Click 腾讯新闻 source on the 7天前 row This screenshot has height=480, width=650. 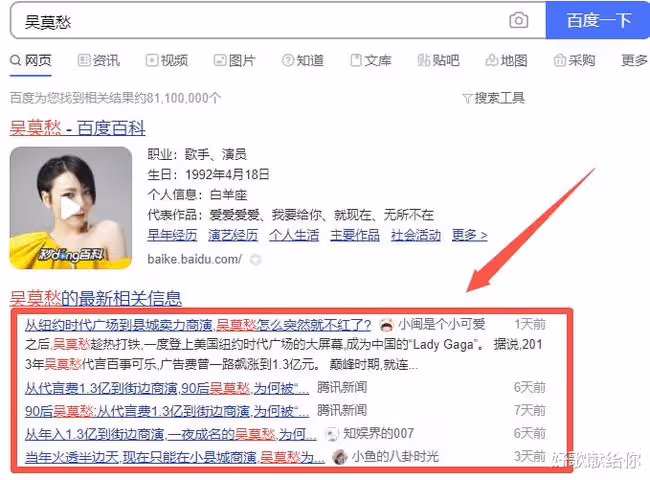(x=342, y=410)
